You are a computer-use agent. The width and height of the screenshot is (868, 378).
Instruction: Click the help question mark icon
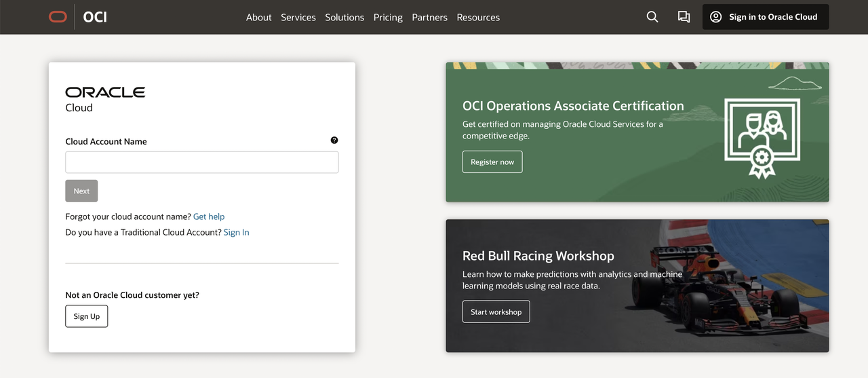[x=334, y=140]
